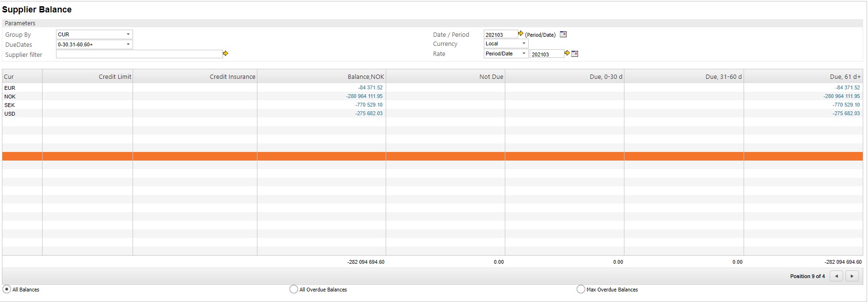Open the NOK balance -280 964 111.95 link
This screenshot has width=868, height=302.
[x=364, y=96]
